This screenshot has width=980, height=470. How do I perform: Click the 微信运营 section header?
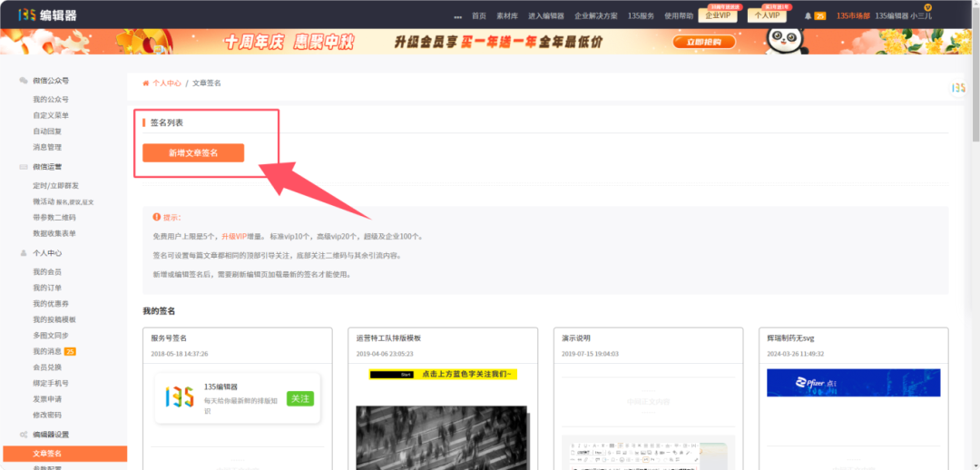[x=47, y=167]
